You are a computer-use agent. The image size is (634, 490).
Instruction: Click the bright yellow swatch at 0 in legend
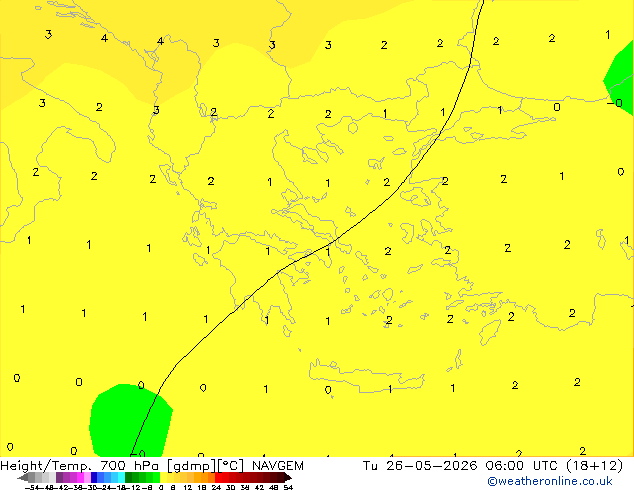tap(164, 478)
